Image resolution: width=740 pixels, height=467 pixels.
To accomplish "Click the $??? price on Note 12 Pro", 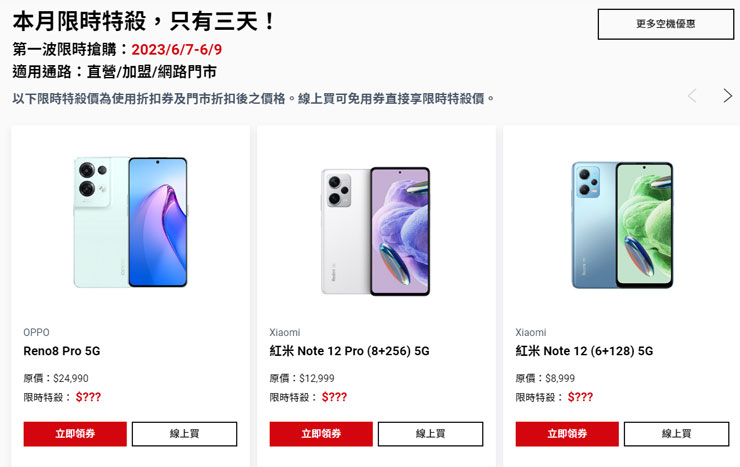I will [x=334, y=397].
